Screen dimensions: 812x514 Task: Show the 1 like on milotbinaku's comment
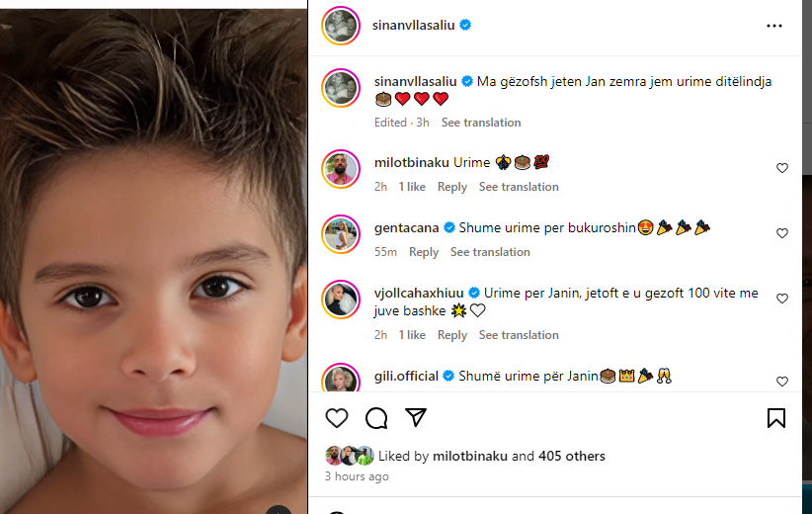(412, 187)
